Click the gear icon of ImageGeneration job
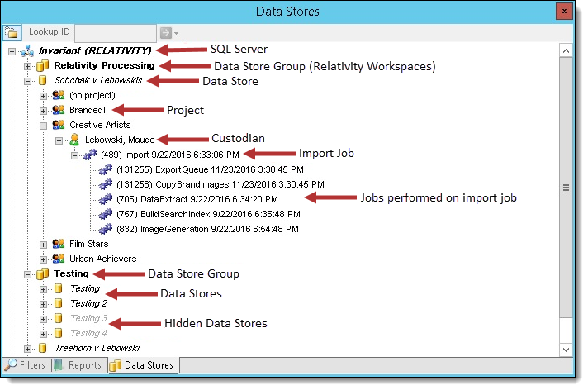This screenshot has height=390, width=588. [106, 229]
